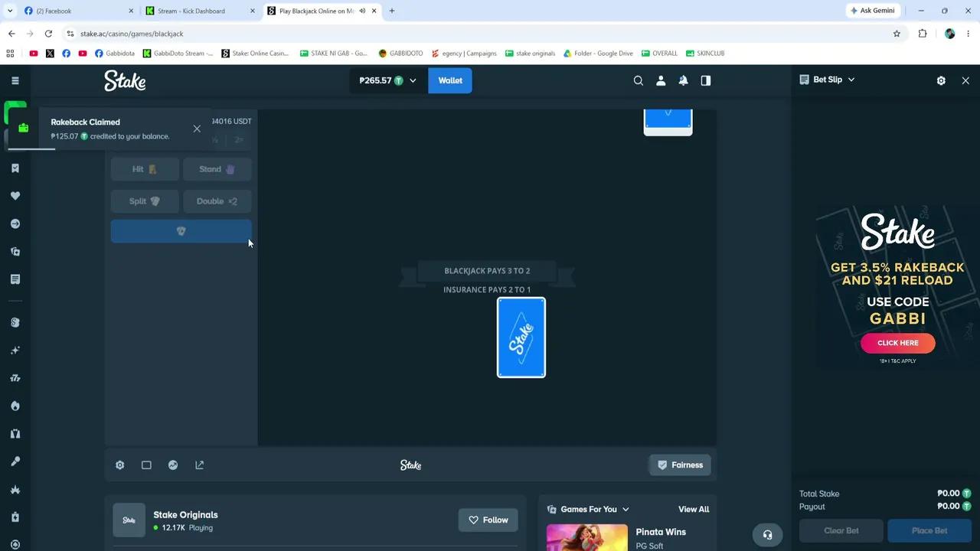
Task: Dismiss the Rakeback Claimed notification
Action: pyautogui.click(x=197, y=129)
